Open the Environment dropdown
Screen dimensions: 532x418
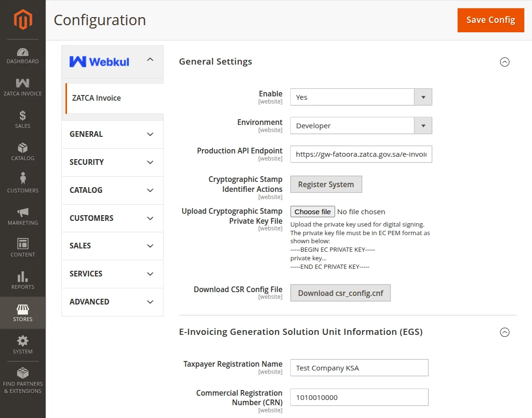coord(361,125)
